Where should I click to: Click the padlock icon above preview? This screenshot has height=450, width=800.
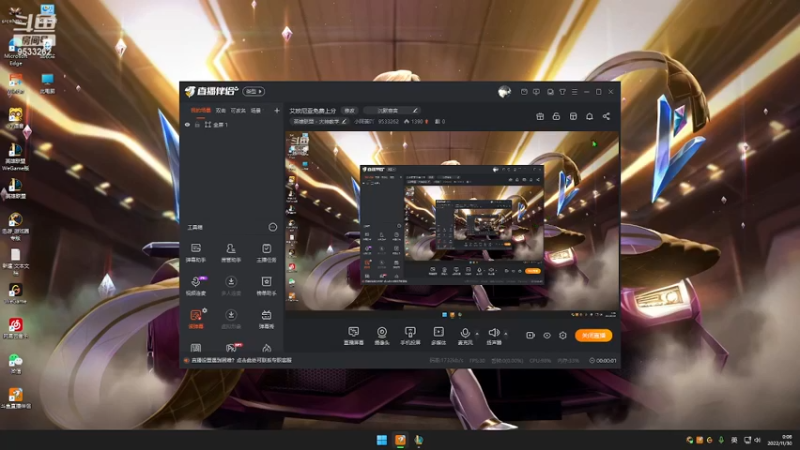[556, 116]
